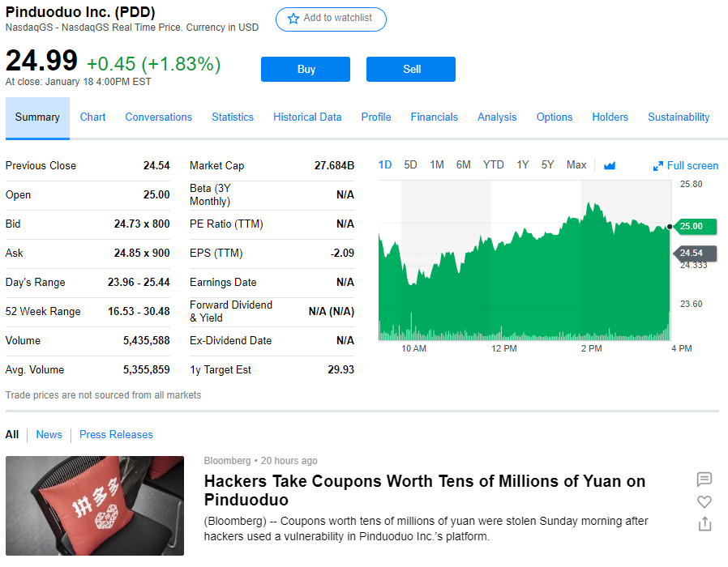
Task: Click the Full screen expand arrows icon
Action: (658, 166)
